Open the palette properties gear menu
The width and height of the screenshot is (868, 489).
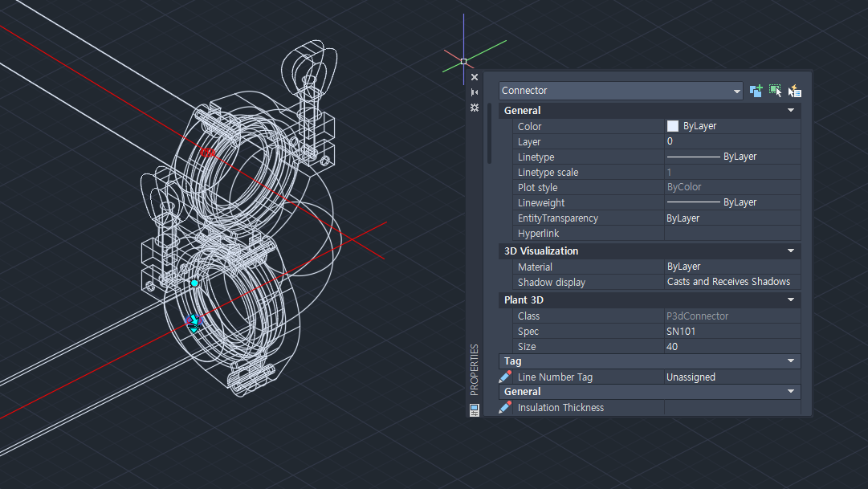[x=474, y=107]
